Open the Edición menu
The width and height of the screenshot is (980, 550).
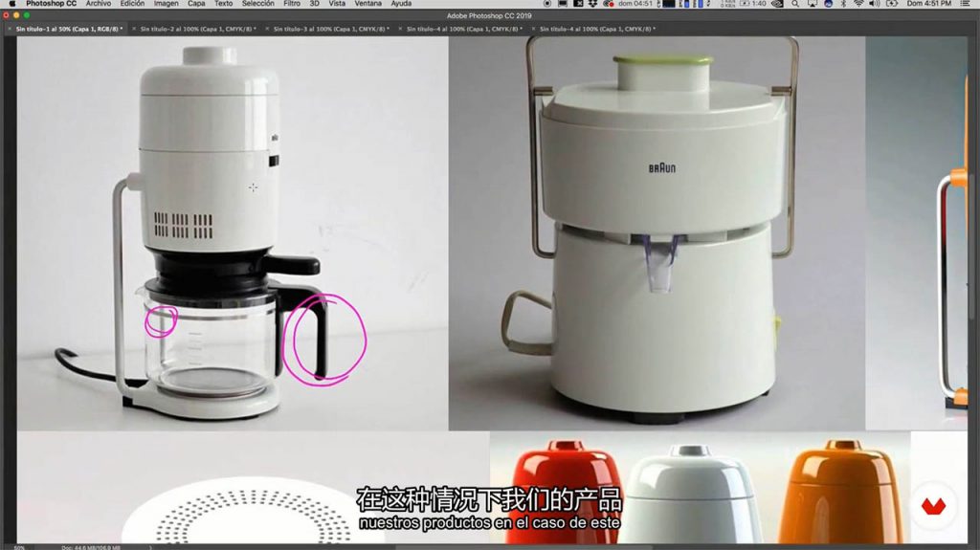pos(132,4)
